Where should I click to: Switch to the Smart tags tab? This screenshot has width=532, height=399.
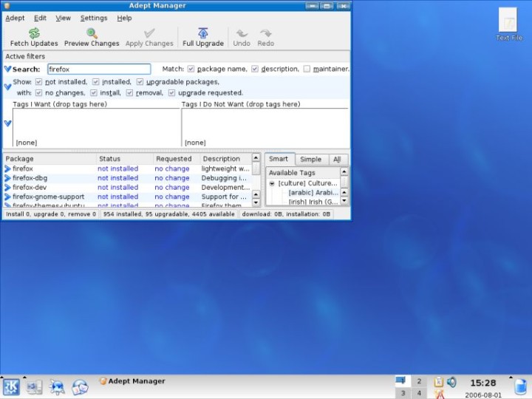[x=279, y=159]
